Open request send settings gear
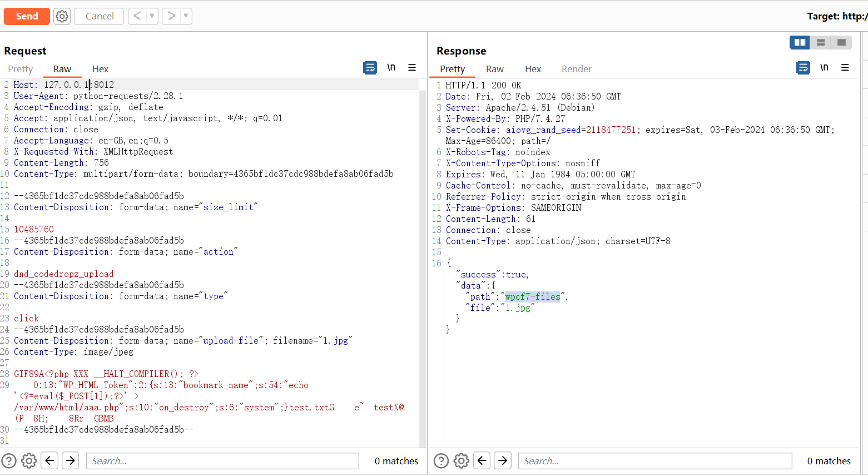This screenshot has height=476, width=868. click(62, 16)
